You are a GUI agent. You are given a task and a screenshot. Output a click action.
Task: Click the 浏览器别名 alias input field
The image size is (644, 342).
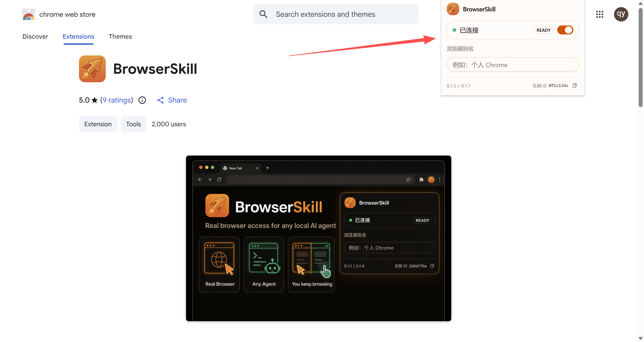pos(513,65)
